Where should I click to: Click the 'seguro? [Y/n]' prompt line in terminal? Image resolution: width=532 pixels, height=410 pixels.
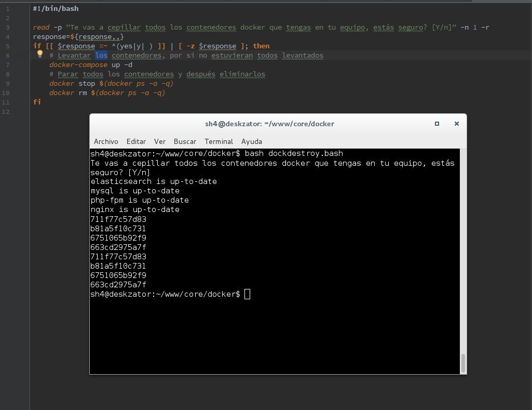pos(120,172)
